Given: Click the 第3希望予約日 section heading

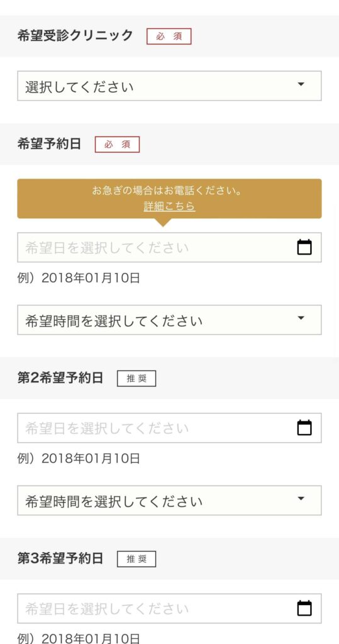Looking at the screenshot, I should tap(60, 558).
